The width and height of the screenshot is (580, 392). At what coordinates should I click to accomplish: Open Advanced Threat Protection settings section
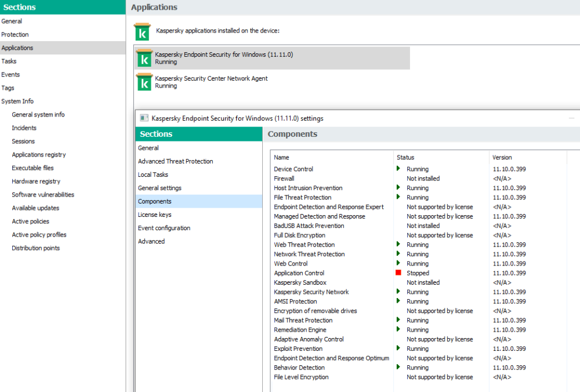click(x=175, y=161)
